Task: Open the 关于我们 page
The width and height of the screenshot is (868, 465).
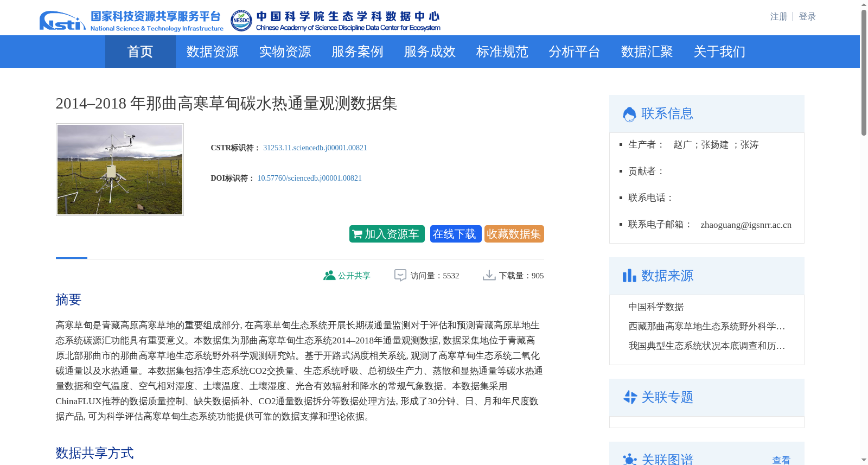Action: 719,52
